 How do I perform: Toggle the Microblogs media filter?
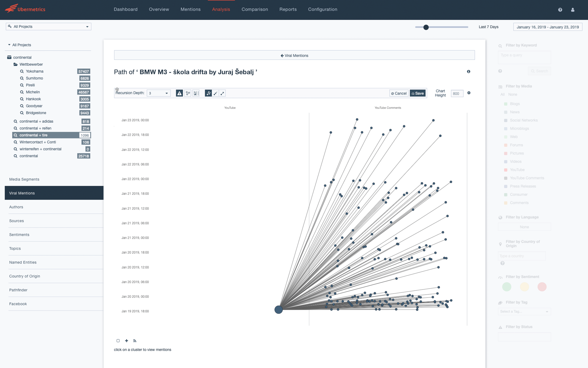click(506, 129)
